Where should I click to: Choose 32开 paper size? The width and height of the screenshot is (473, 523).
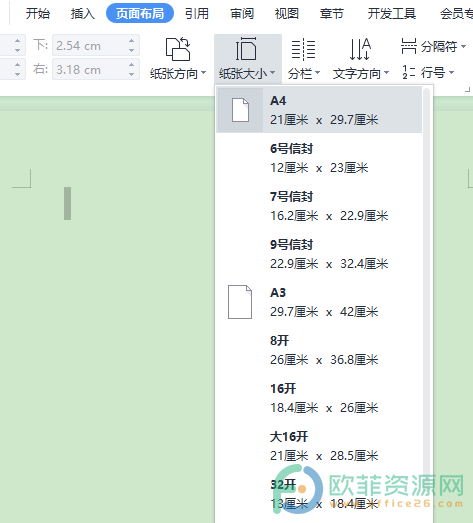(319, 494)
